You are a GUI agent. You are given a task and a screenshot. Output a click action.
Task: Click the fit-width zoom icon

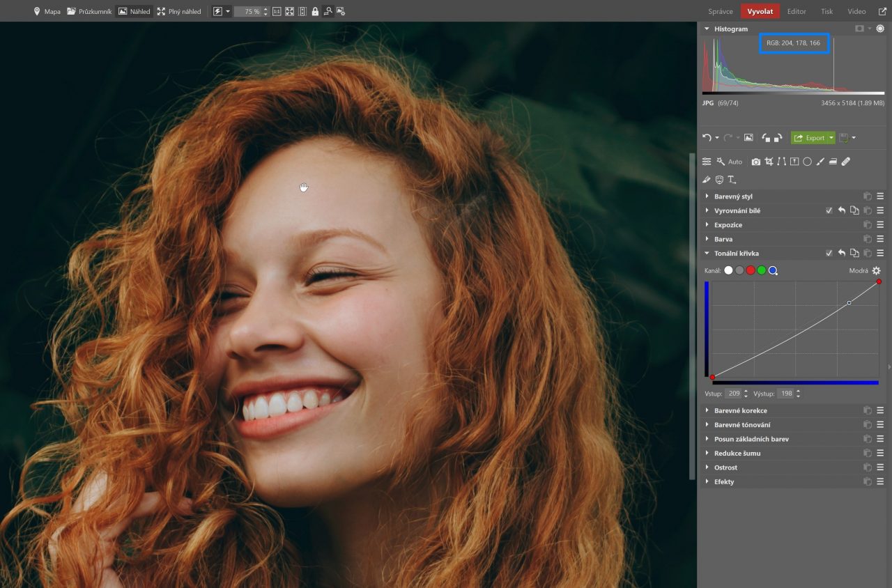tap(302, 12)
